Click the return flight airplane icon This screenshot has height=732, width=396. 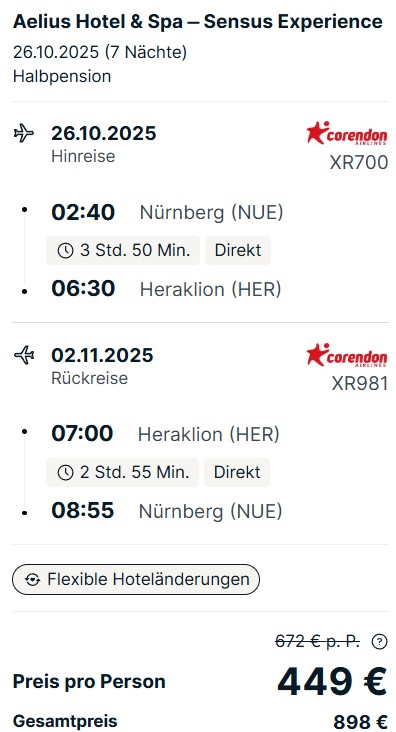click(24, 355)
